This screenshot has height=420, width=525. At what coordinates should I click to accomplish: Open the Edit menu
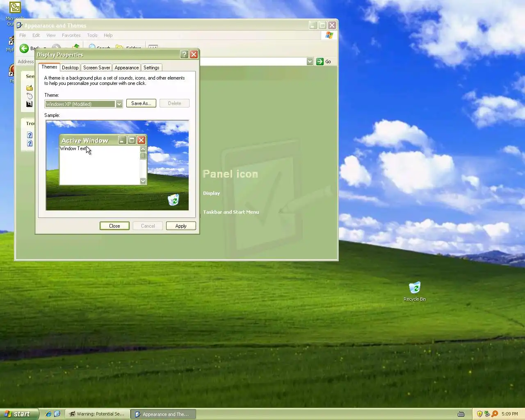36,35
